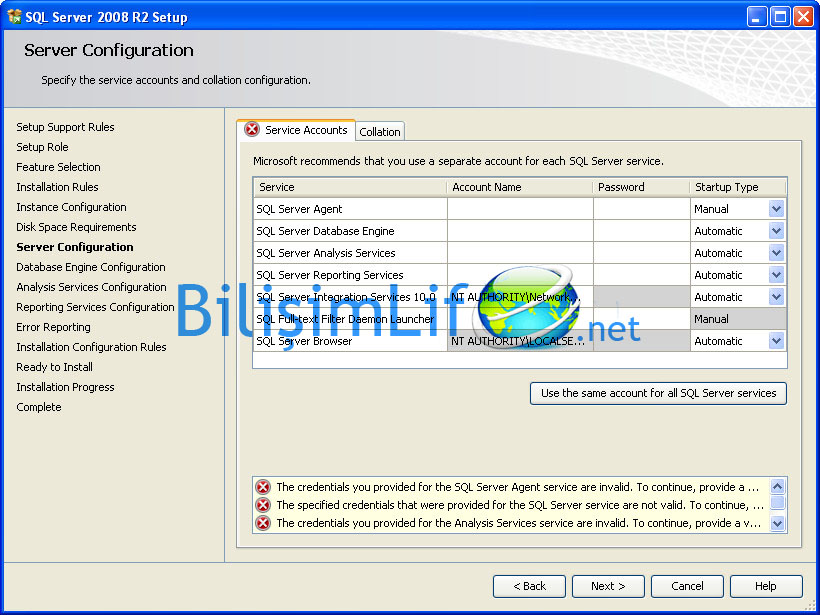The image size is (820, 615).
Task: Select the SQL Server Agent service row label
Action: pos(299,209)
